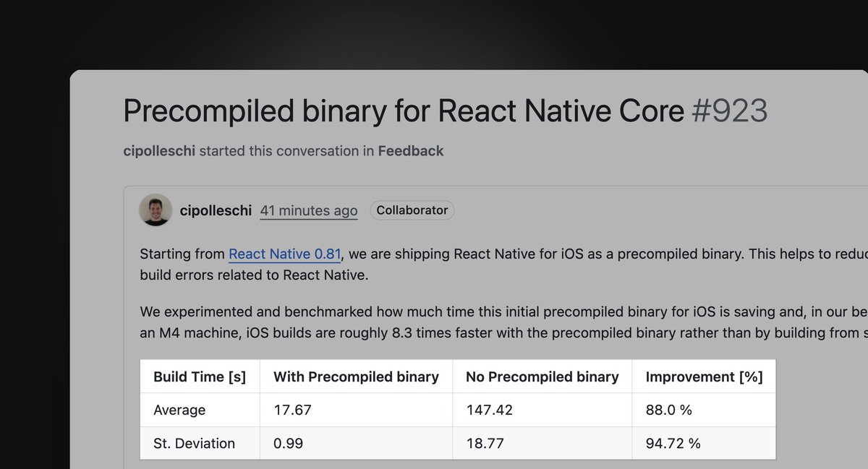
Task: Click the cipolleschi username beside the avatar
Action: coord(216,211)
